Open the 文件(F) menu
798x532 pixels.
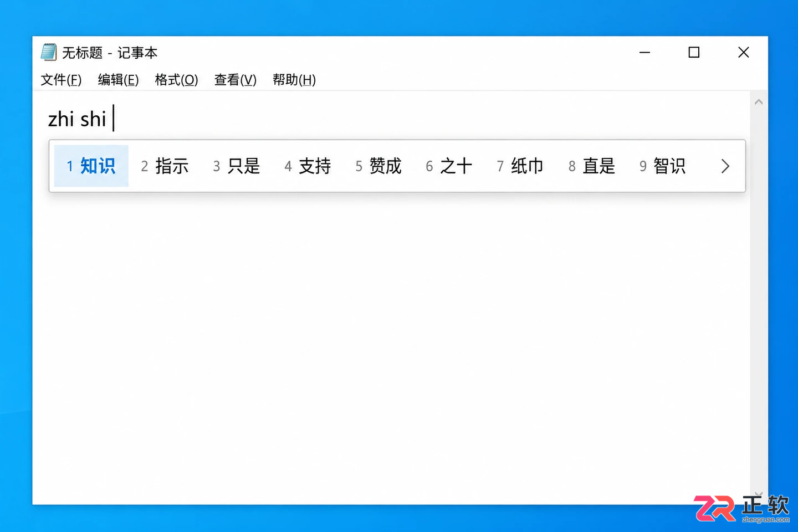61,80
